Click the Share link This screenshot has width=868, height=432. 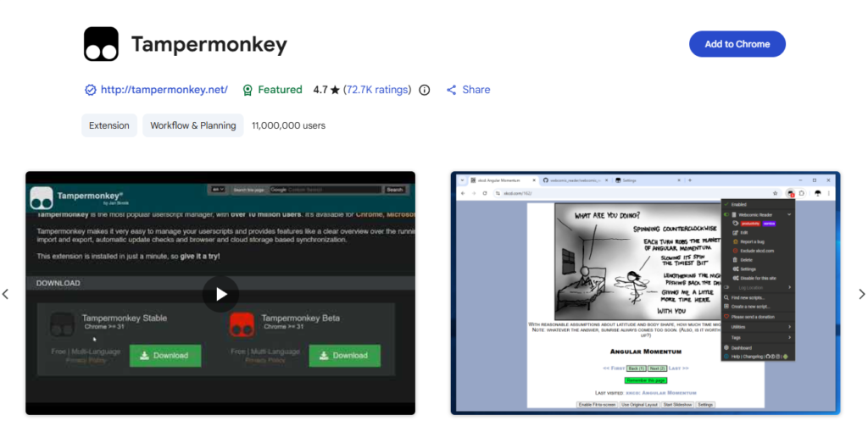click(468, 90)
